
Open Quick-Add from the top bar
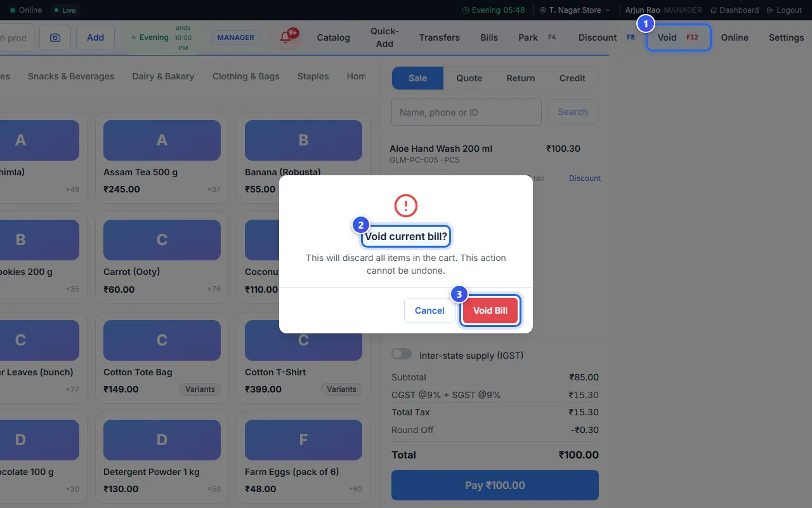click(x=384, y=37)
